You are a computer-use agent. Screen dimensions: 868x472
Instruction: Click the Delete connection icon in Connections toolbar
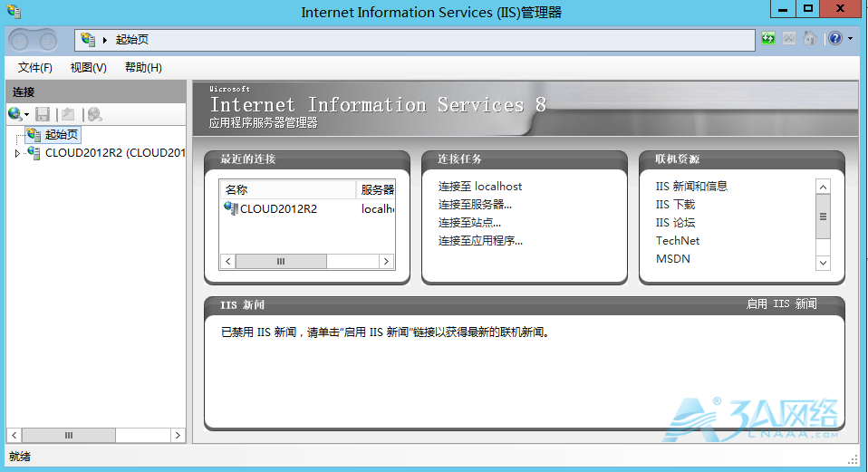click(x=94, y=114)
